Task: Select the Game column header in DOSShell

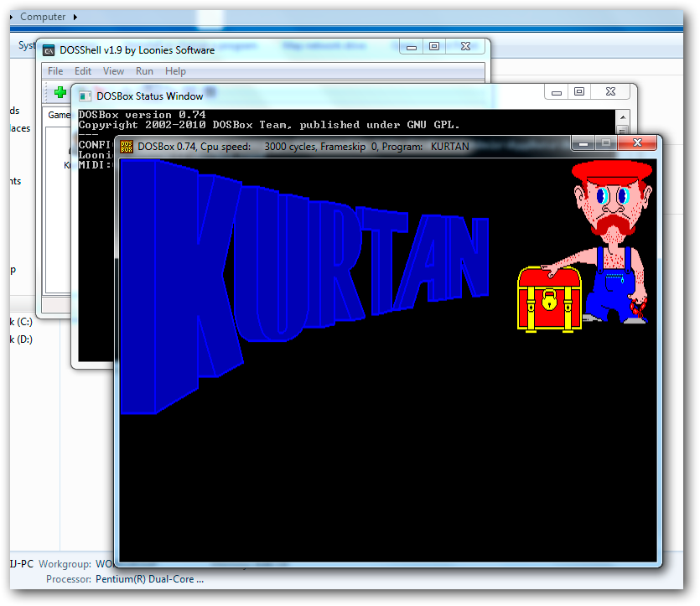Action: point(59,115)
